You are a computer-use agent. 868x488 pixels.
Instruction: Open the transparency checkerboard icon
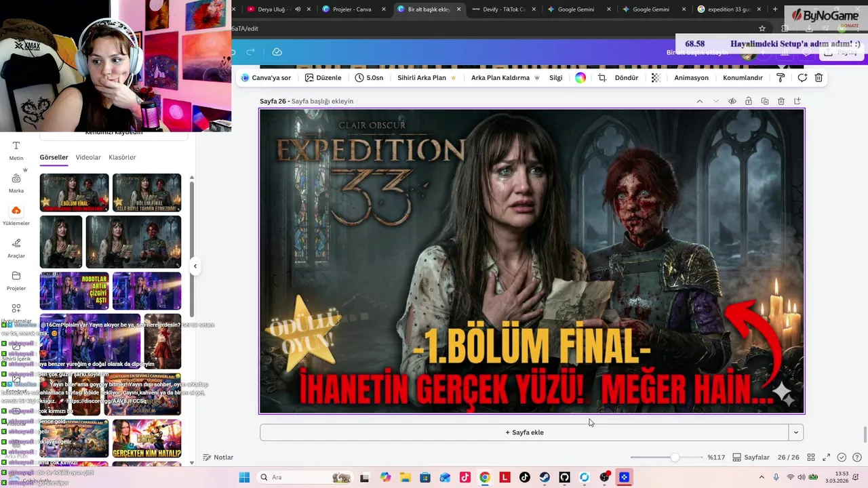coord(656,78)
